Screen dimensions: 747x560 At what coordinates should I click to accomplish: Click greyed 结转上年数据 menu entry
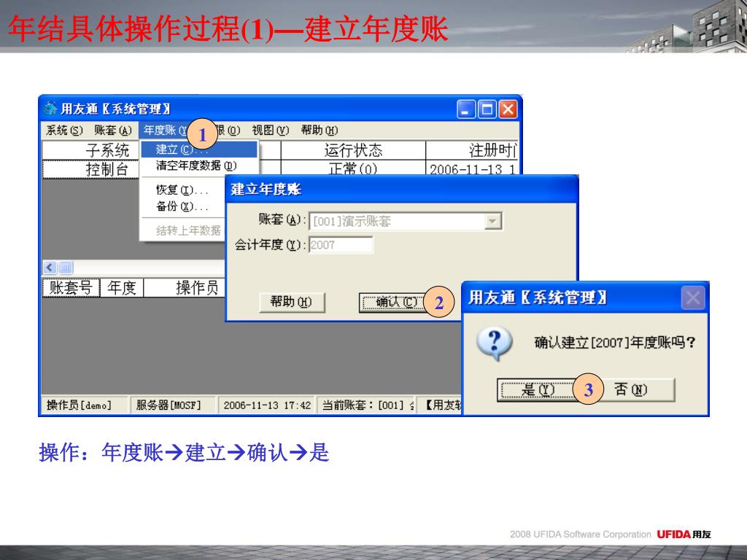[x=187, y=230]
